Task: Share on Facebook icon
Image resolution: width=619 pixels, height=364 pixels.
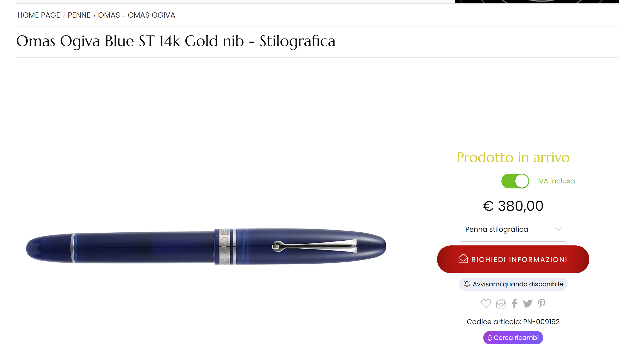Action: pos(514,304)
